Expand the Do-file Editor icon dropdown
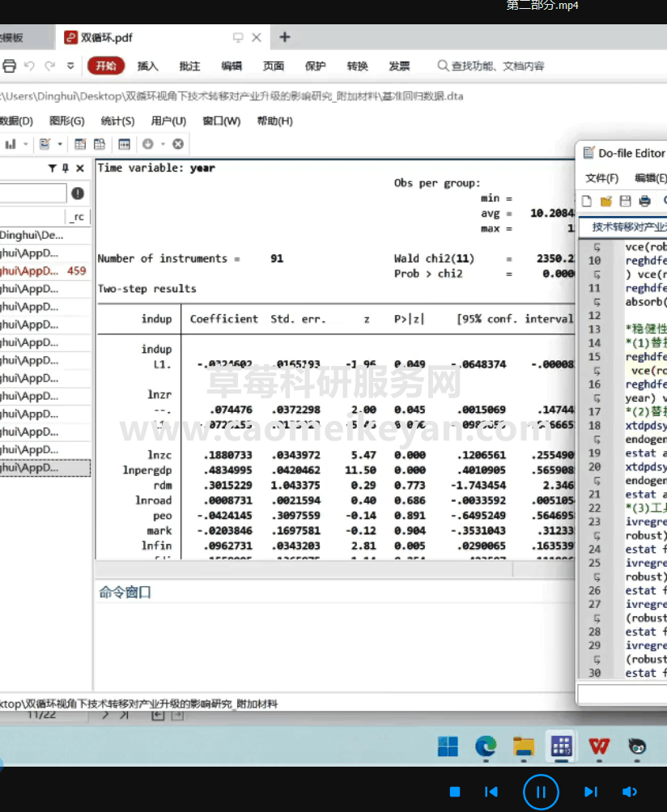This screenshot has height=812, width=667. coord(60,144)
